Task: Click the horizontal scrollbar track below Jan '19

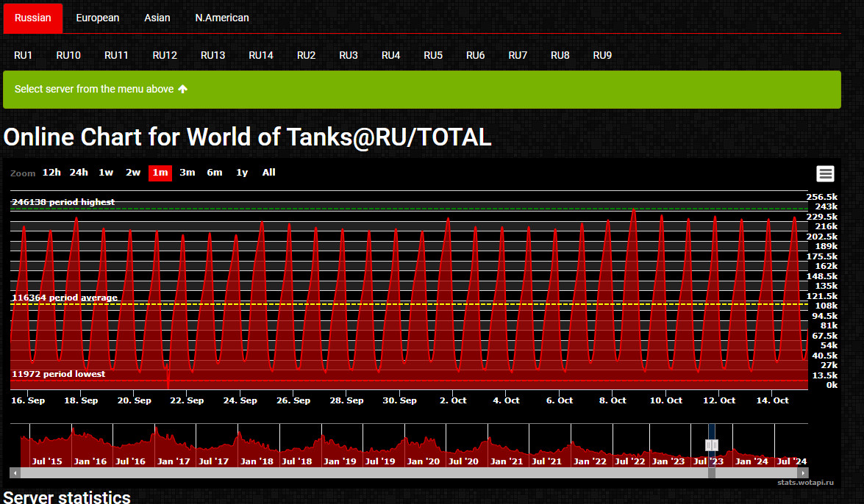Action: (340, 472)
